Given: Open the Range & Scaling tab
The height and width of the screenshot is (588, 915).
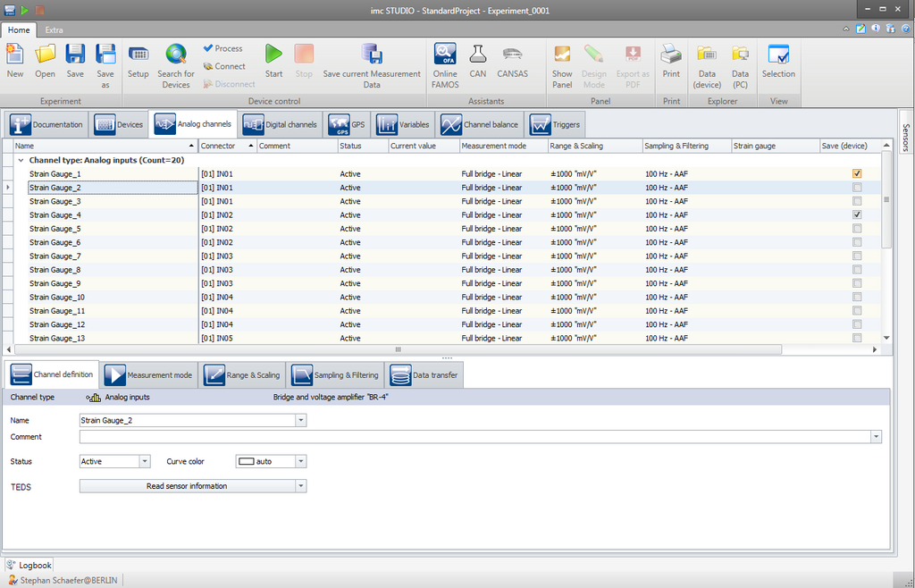Looking at the screenshot, I should (243, 375).
